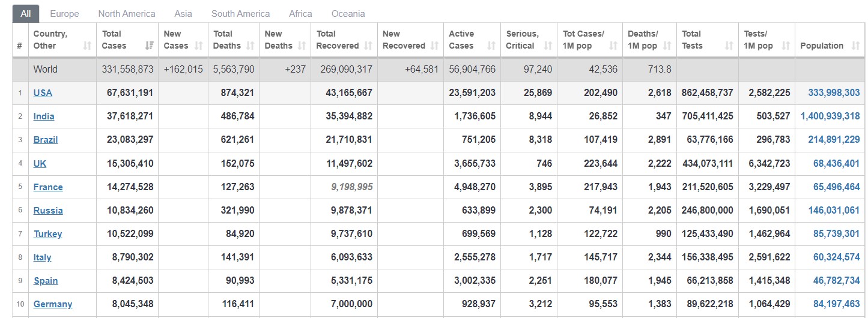Click UK population 68,436,401 link
The height and width of the screenshot is (318, 868).
tap(837, 163)
